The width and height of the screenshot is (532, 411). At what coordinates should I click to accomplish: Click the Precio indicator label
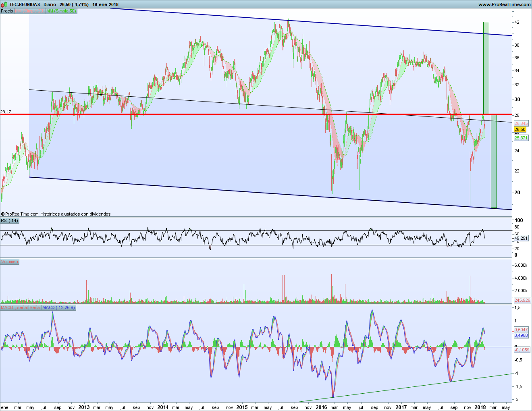pyautogui.click(x=7, y=11)
